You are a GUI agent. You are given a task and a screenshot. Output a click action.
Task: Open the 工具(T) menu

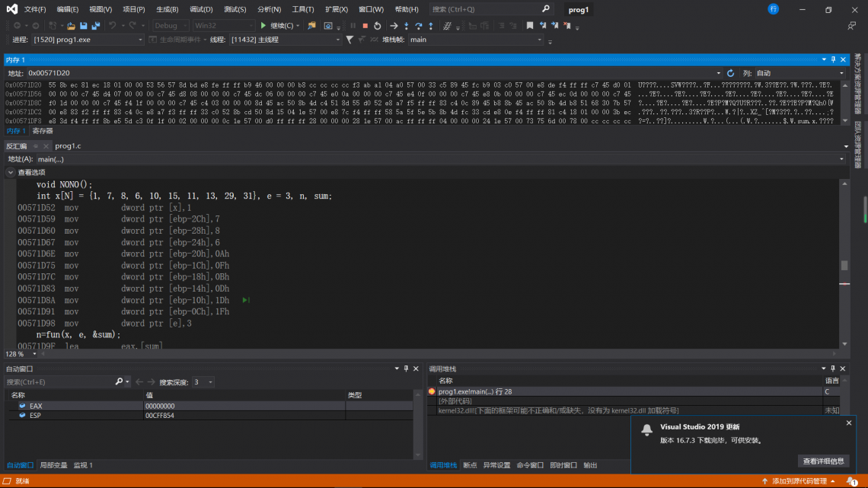pyautogui.click(x=303, y=9)
